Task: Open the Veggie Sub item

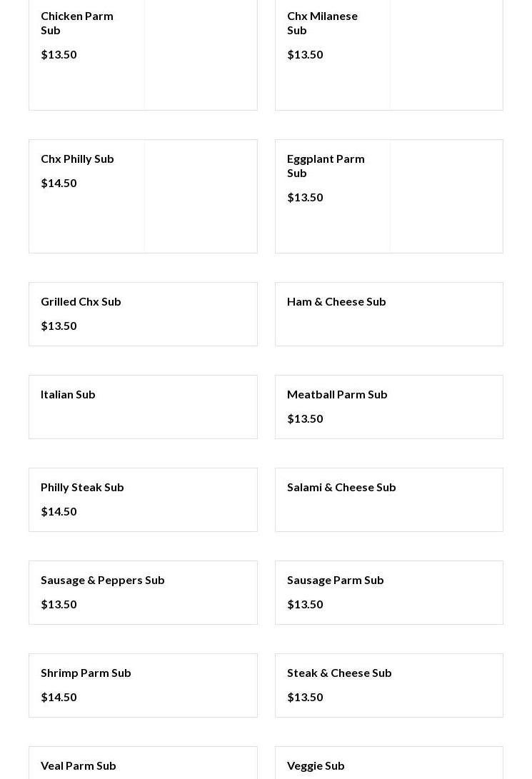Action: 316,765
